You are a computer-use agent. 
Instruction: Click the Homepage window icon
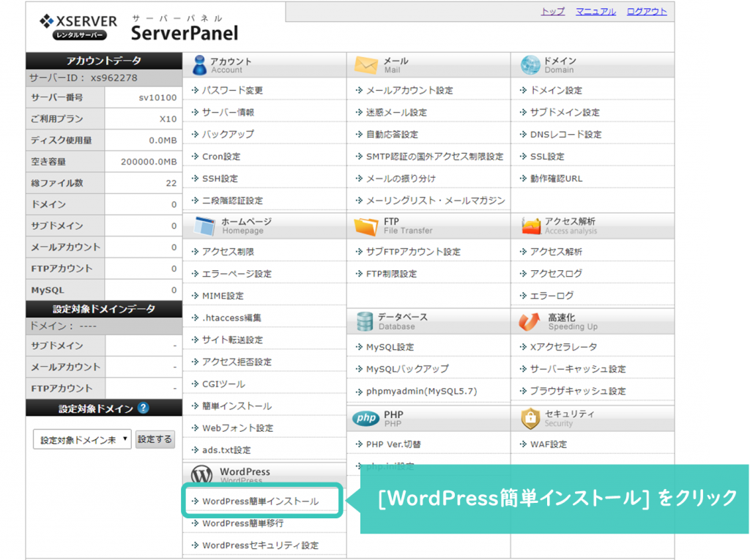pyautogui.click(x=205, y=225)
